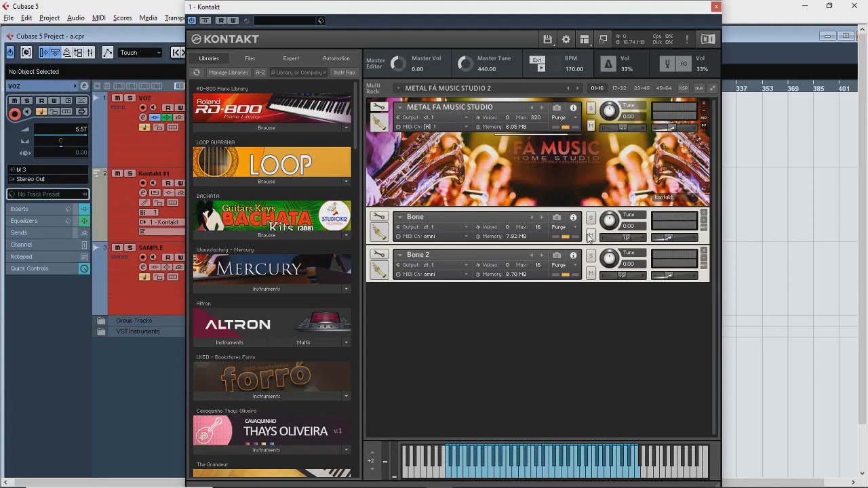868x488 pixels.
Task: Open wrench edit mode for Bone instrument
Action: pos(379,217)
